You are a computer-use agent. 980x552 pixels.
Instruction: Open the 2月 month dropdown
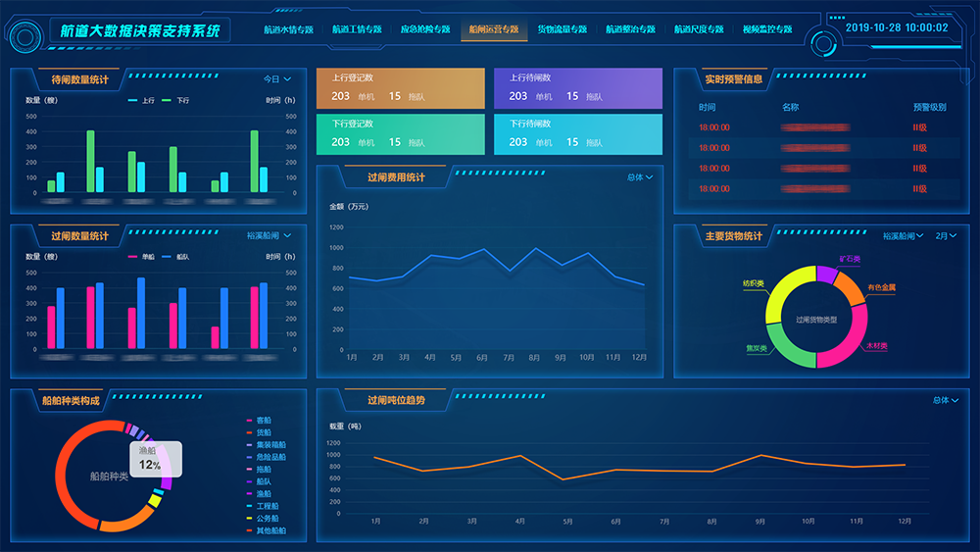coord(945,236)
